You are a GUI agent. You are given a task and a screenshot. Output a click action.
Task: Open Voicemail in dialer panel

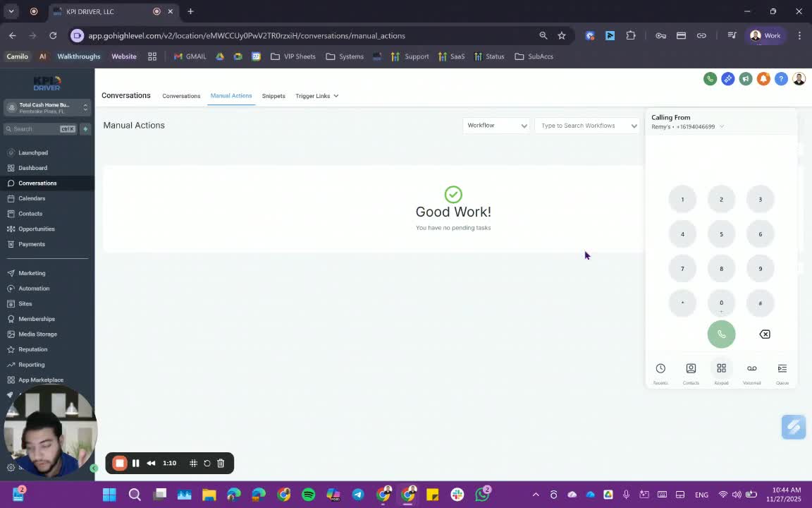coord(752,373)
